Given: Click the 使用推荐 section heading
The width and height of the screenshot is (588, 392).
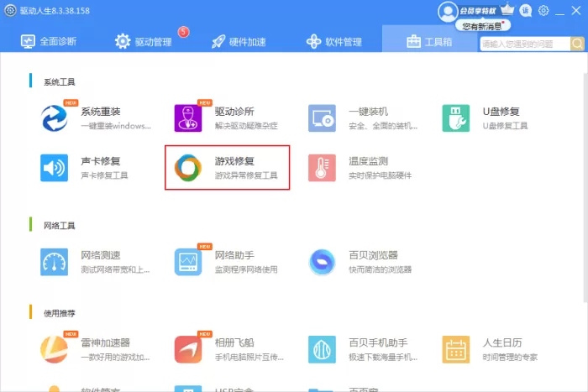Looking at the screenshot, I should click(60, 313).
